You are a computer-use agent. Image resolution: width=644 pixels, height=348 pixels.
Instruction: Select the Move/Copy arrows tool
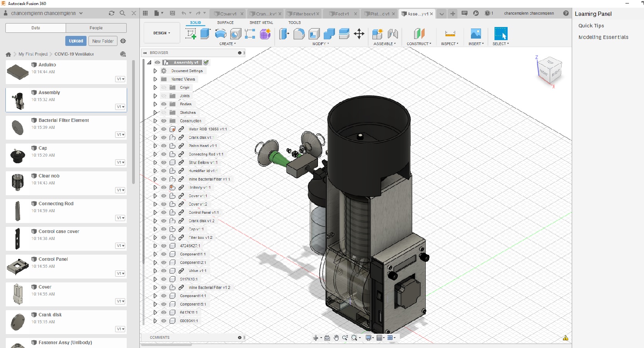point(359,34)
